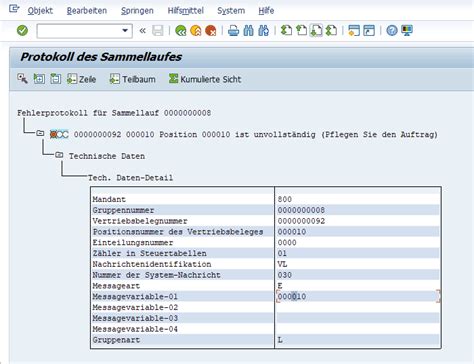This screenshot has height=364, width=474.
Task: Go to Previous Page icon
Action: coord(301,31)
